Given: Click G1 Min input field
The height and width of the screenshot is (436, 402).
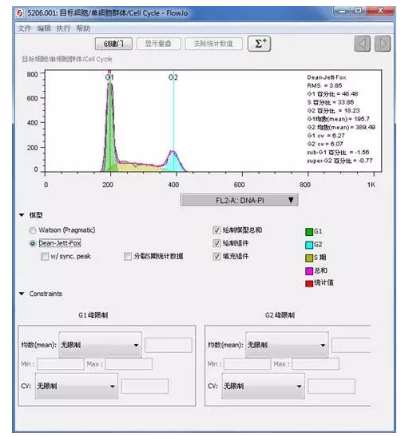Looking at the screenshot, I should pos(61,364).
